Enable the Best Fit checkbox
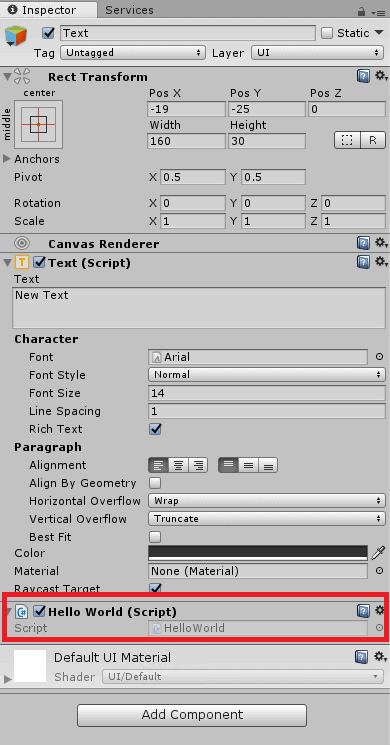Screen dimensions: 390x745 click(x=155, y=537)
